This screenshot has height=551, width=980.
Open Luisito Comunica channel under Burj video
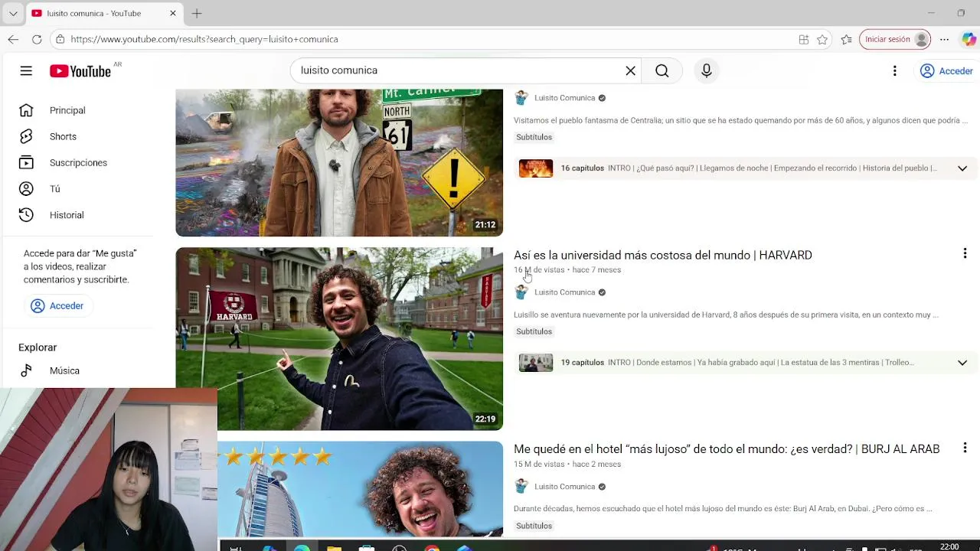point(564,487)
